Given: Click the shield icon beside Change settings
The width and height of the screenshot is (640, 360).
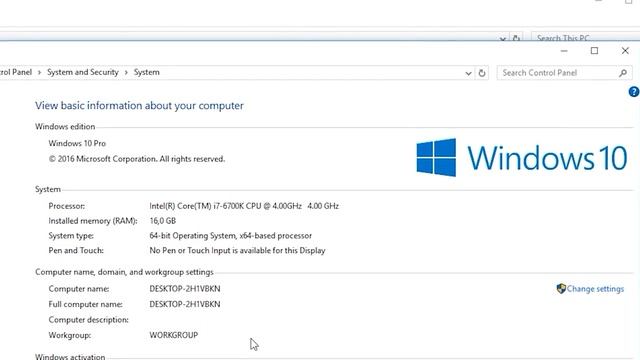Looking at the screenshot, I should coord(561,289).
